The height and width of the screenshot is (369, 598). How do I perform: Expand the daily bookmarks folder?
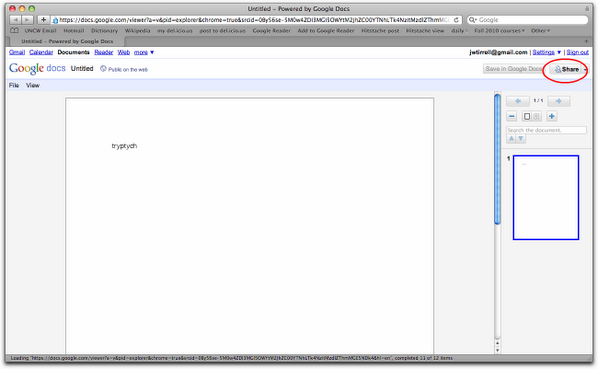[x=459, y=30]
